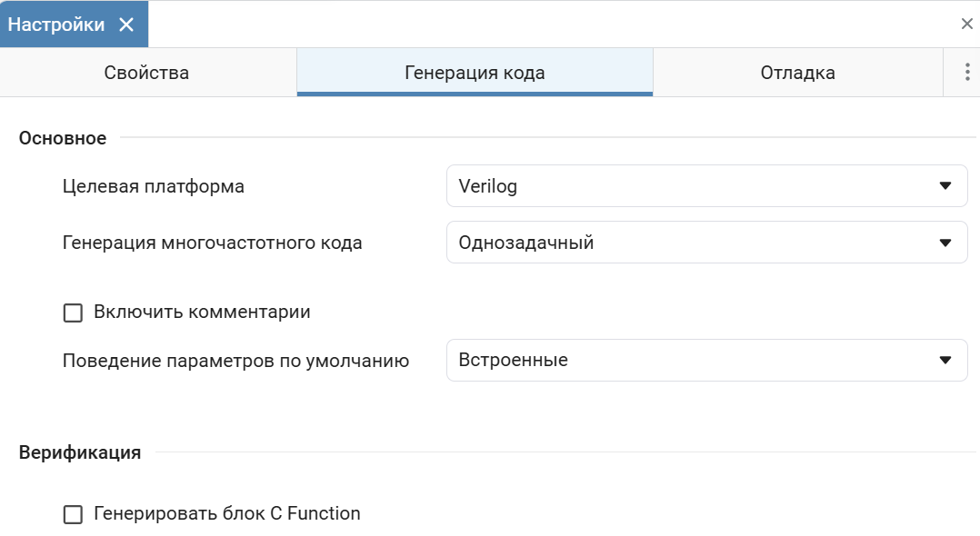Click the arrow icon of the Verilog dropdown
The image size is (980, 536).
pos(945,186)
